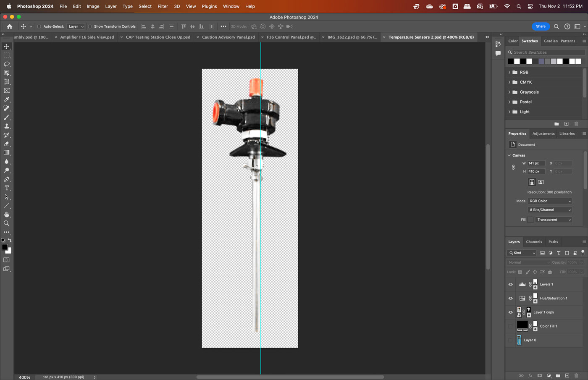Create a new layer with plus icon
Screen dimensions: 588x380
pyautogui.click(x=567, y=375)
